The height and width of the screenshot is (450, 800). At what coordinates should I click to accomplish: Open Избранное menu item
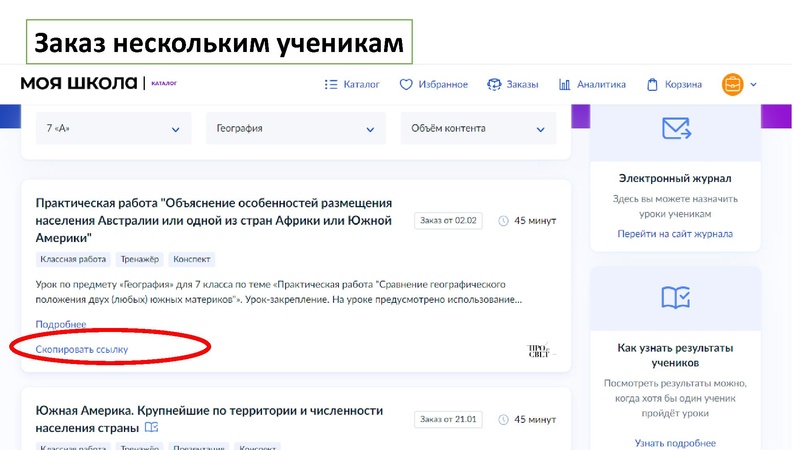point(443,85)
